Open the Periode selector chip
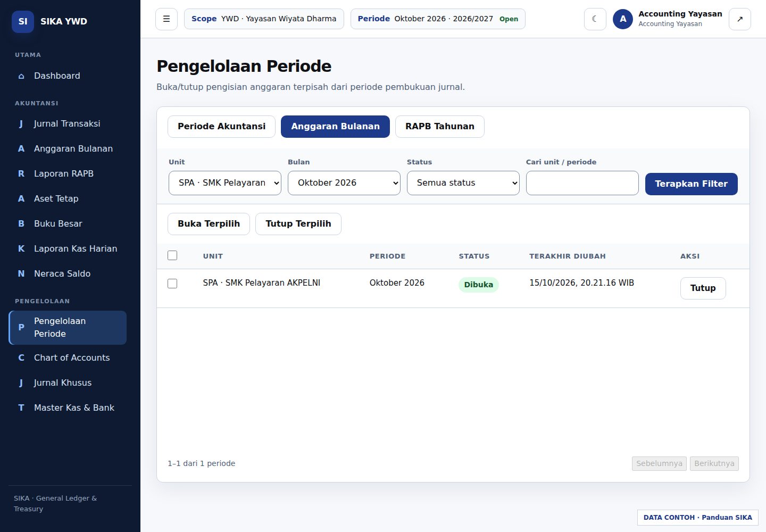This screenshot has width=766, height=532. (438, 19)
